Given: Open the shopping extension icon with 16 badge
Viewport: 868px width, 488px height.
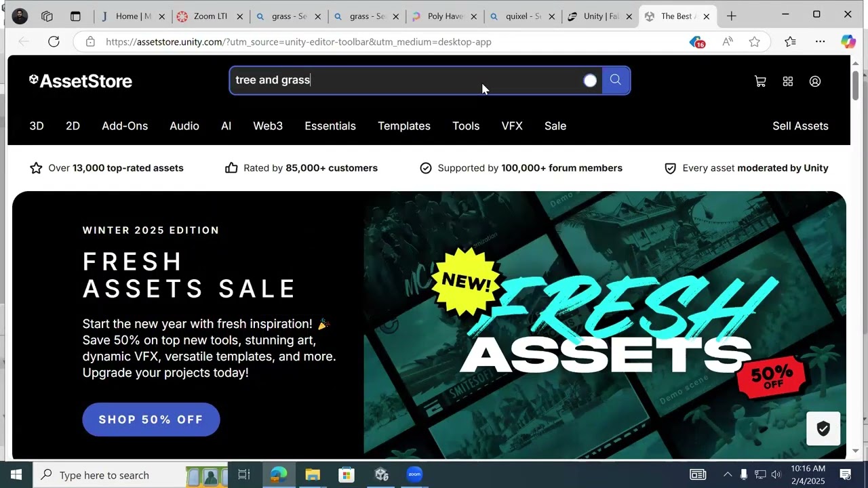Looking at the screenshot, I should tap(697, 42).
